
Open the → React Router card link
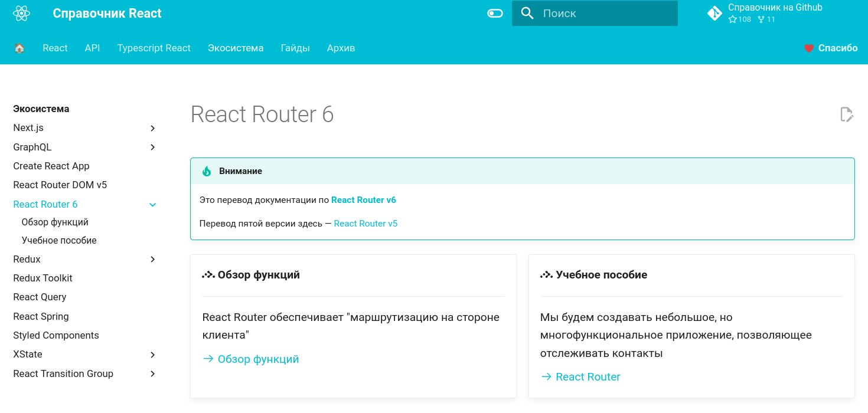coord(580,376)
